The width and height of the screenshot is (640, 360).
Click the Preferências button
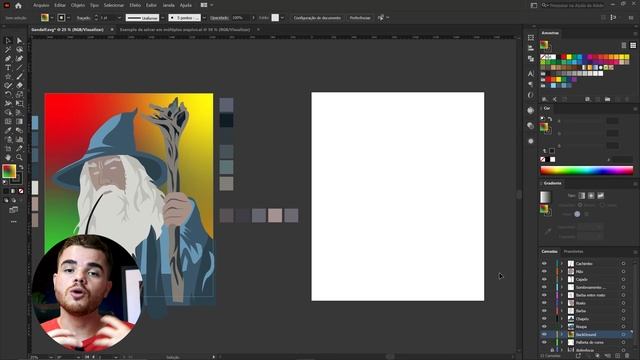360,18
